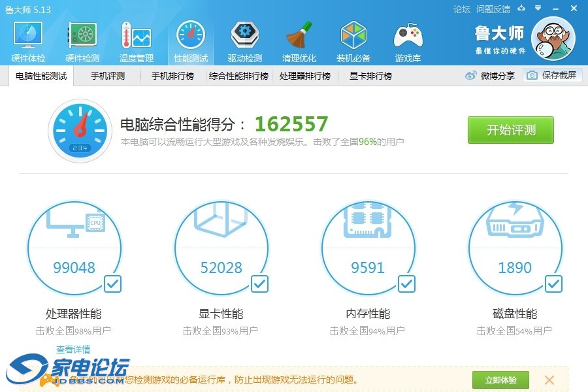
Task: Switch to the 手机评测 tab
Action: (108, 76)
